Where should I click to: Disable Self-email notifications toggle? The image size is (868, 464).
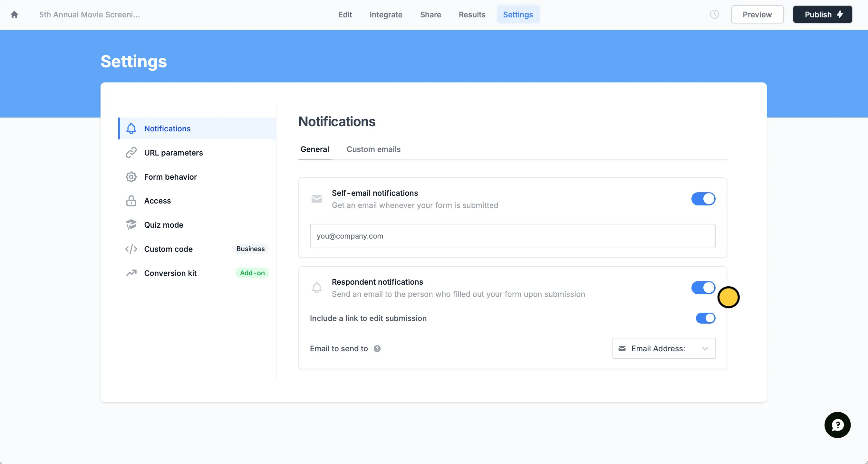pyautogui.click(x=703, y=199)
